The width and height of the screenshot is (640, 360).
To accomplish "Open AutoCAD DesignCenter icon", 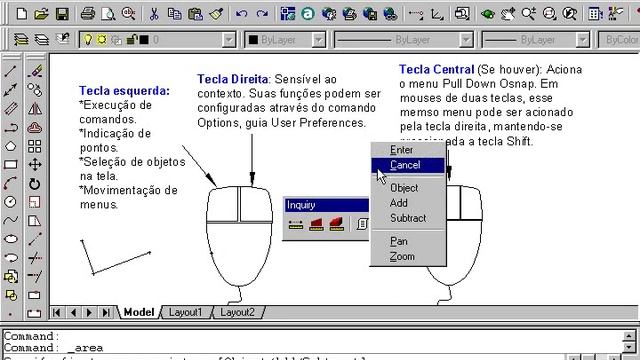I will coord(596,14).
